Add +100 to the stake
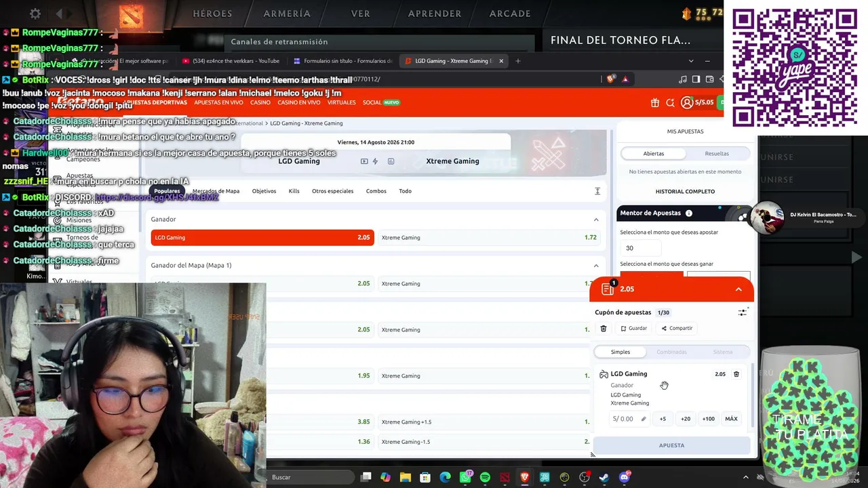868x488 pixels. click(708, 419)
